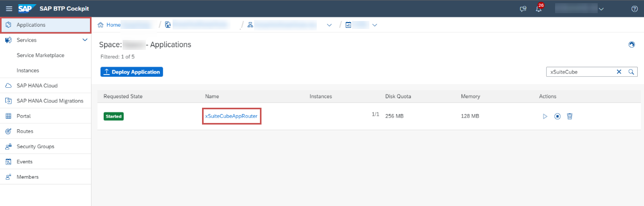Click the SAP BTP Cockpit title
This screenshot has width=644, height=206.
(64, 8)
